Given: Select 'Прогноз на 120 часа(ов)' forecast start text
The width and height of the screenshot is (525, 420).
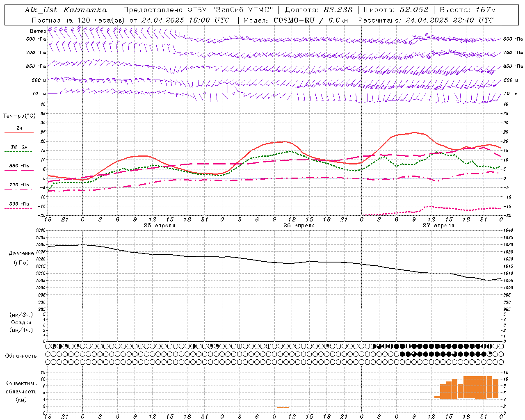Looking at the screenshot, I should (x=79, y=20).
